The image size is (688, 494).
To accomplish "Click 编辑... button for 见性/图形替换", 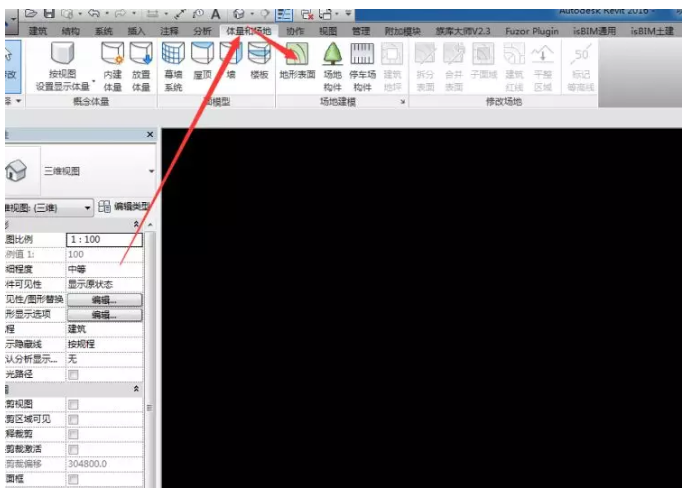I will [104, 300].
